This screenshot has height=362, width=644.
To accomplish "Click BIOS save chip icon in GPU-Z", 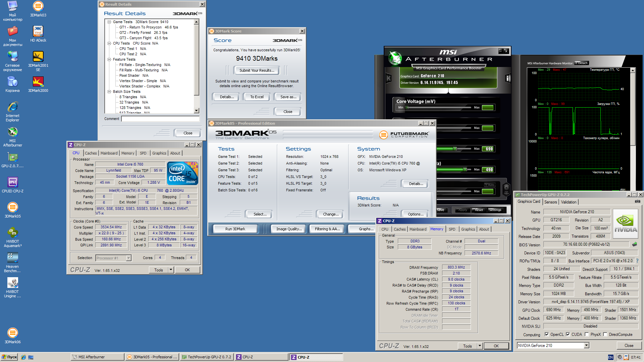I will pyautogui.click(x=635, y=244).
